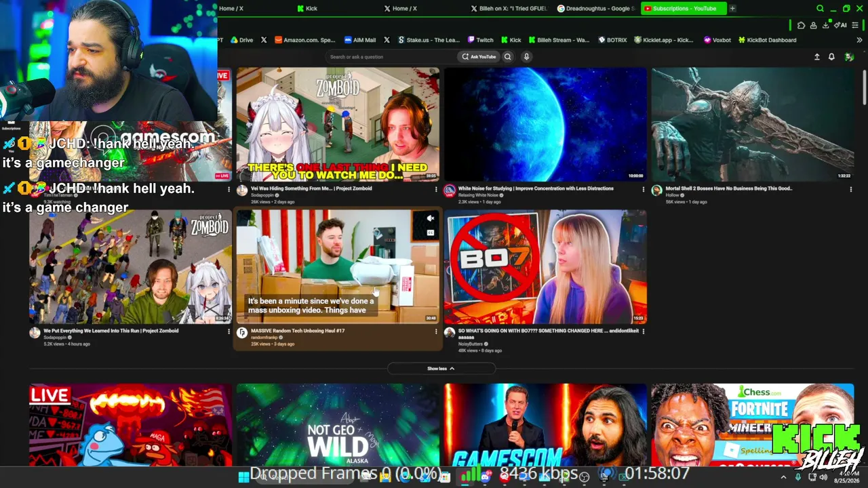
Task: Open the randomfrankp channel avatar
Action: pyautogui.click(x=242, y=333)
